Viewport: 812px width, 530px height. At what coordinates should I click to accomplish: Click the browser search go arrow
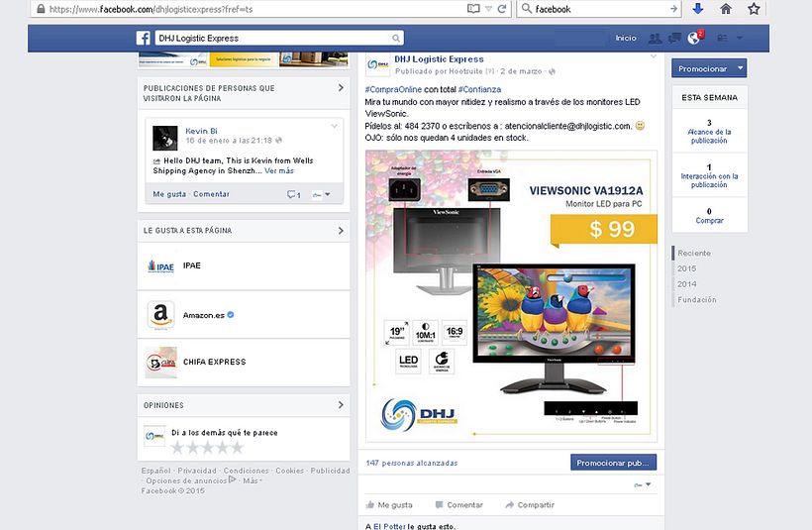[x=673, y=9]
